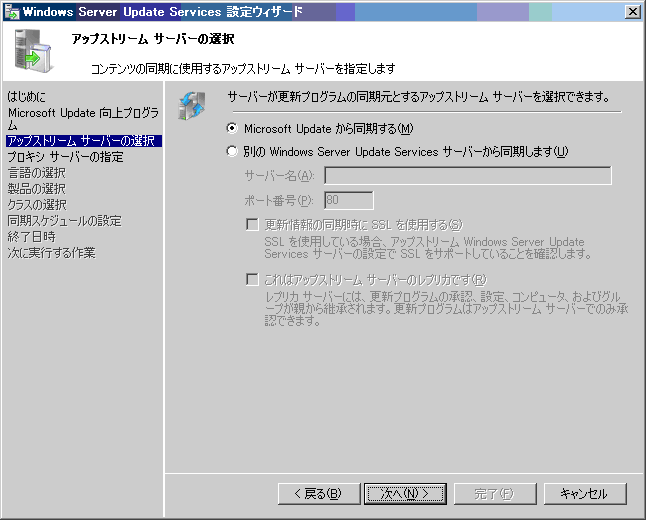Image resolution: width=646 pixels, height=520 pixels.
Task: Click the '戻る(B)' back button
Action: point(319,494)
